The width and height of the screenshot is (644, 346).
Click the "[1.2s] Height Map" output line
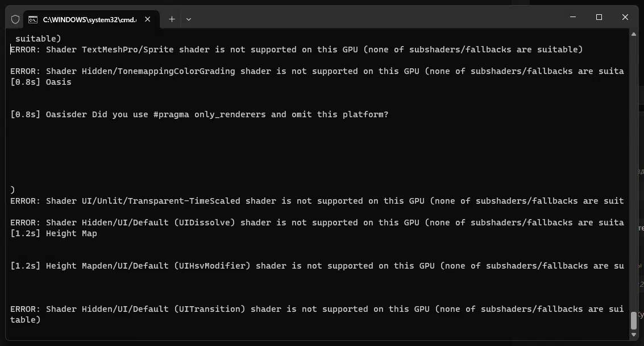tap(53, 233)
